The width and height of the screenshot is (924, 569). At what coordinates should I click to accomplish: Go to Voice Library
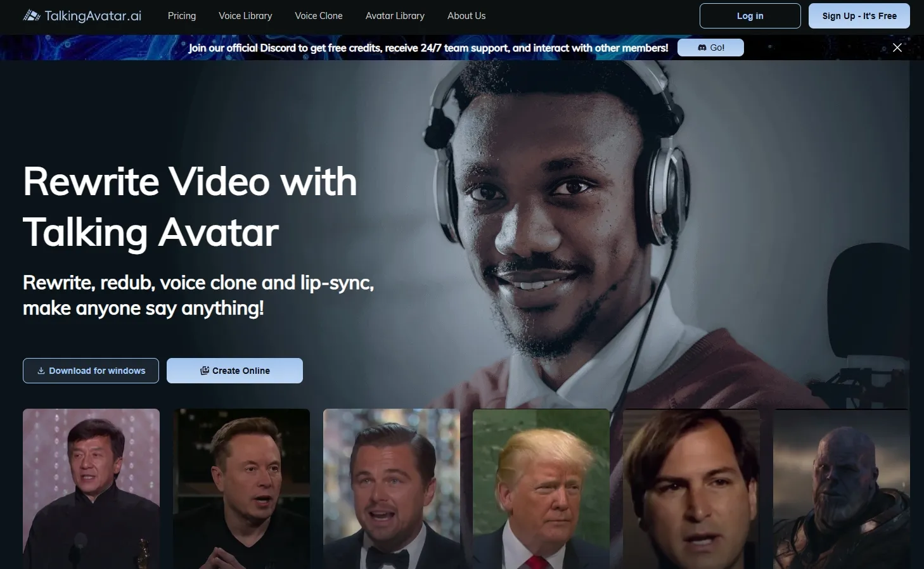coord(245,16)
